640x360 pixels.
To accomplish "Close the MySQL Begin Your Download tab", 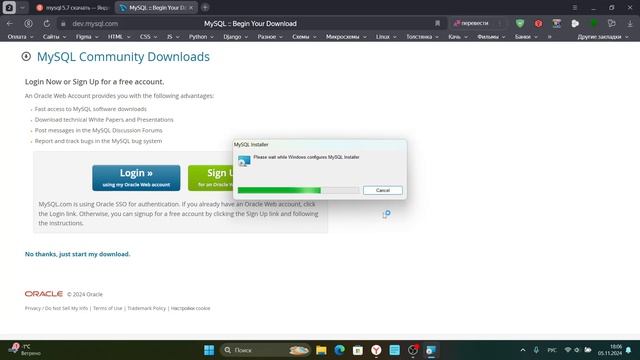I will point(191,8).
